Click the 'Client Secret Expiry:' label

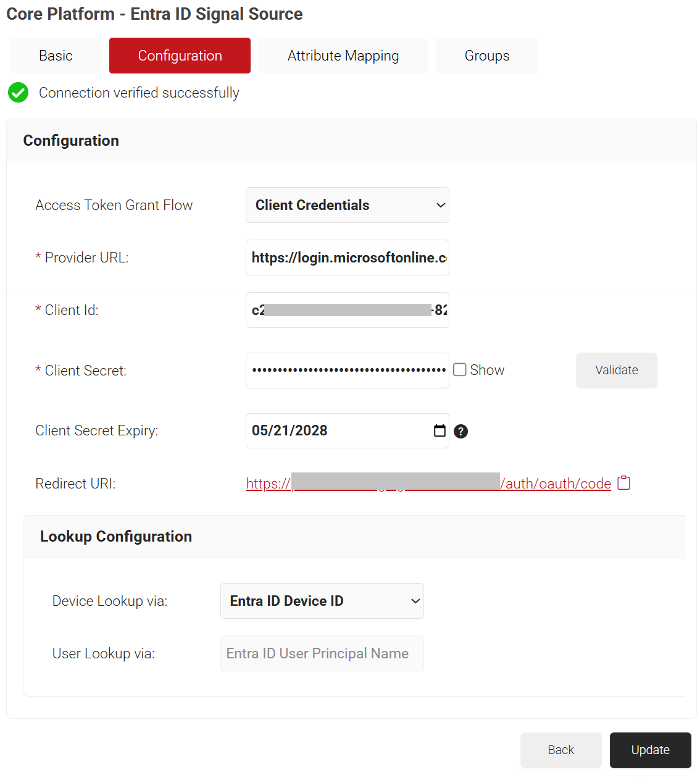pyautogui.click(x=97, y=430)
